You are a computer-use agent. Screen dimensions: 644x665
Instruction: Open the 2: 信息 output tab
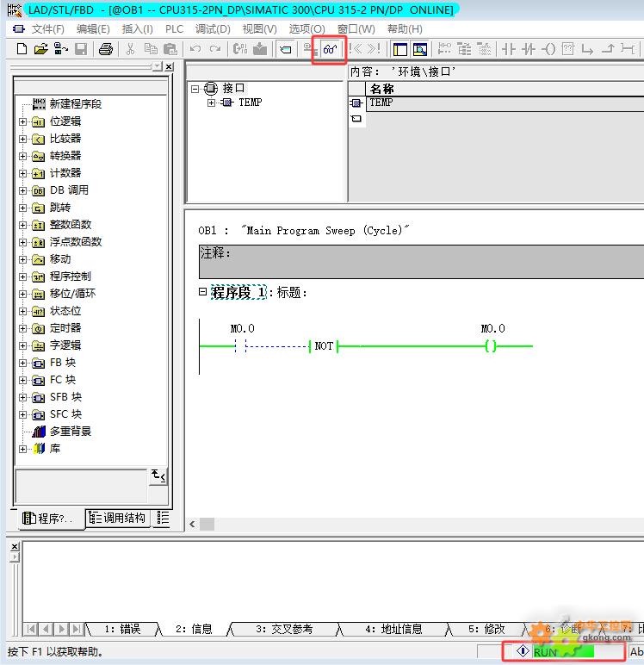194,629
